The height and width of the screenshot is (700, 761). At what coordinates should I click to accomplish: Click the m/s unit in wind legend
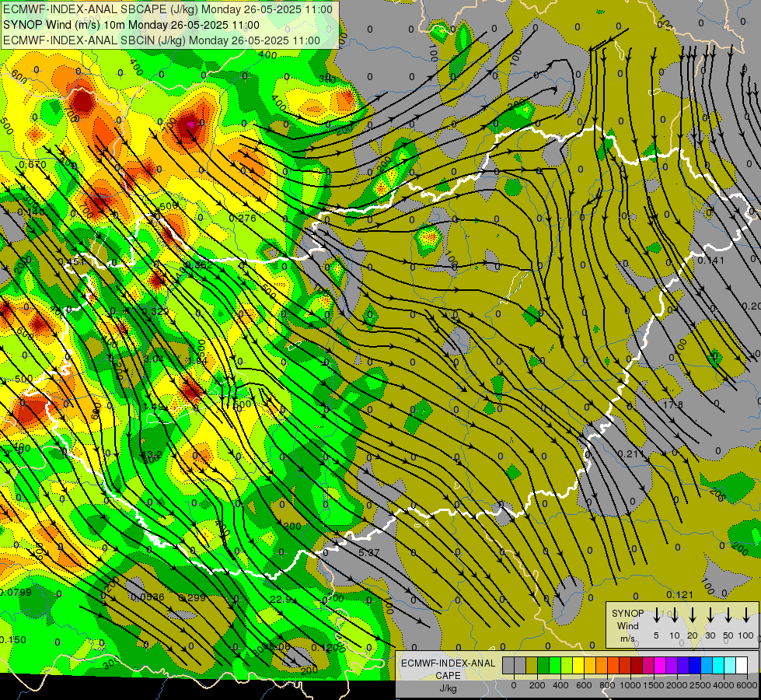tap(627, 639)
